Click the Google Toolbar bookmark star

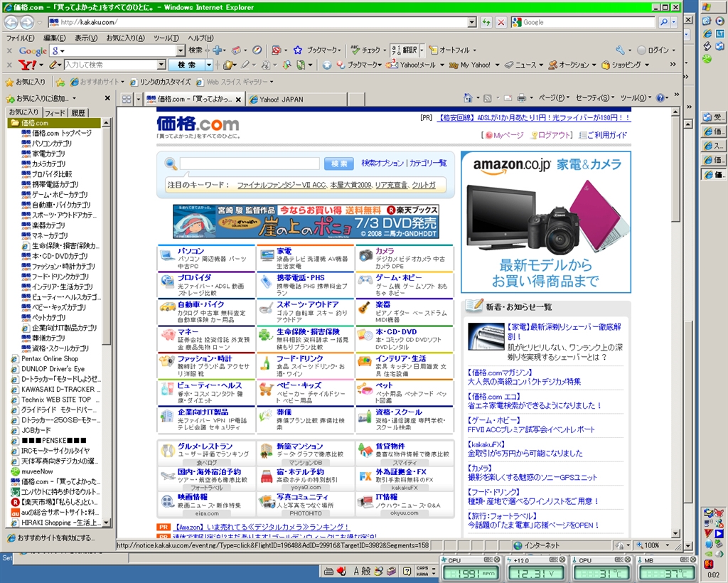point(298,50)
